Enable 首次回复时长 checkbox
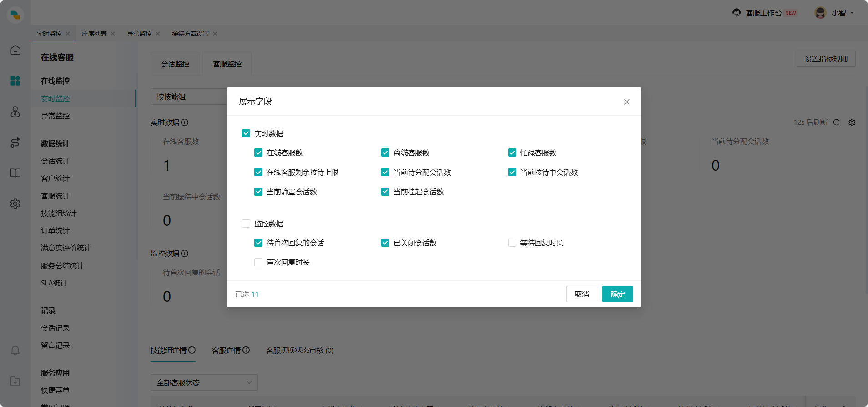The width and height of the screenshot is (868, 407). tap(258, 262)
